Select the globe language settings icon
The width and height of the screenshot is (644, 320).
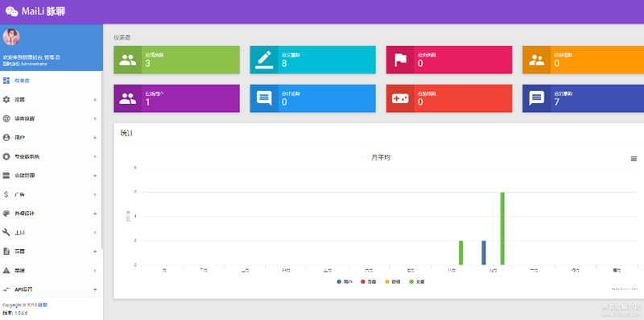point(6,118)
